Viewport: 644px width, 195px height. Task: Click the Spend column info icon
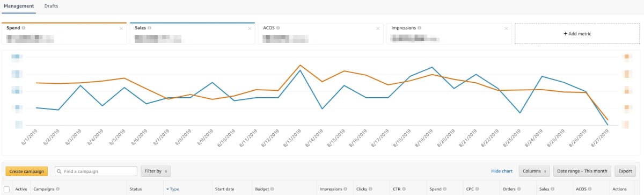(x=445, y=189)
